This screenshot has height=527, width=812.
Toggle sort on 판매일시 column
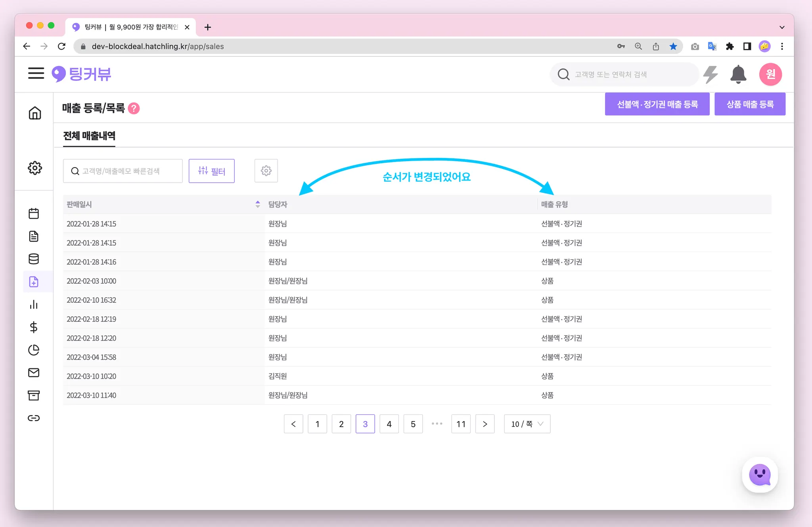tap(257, 204)
